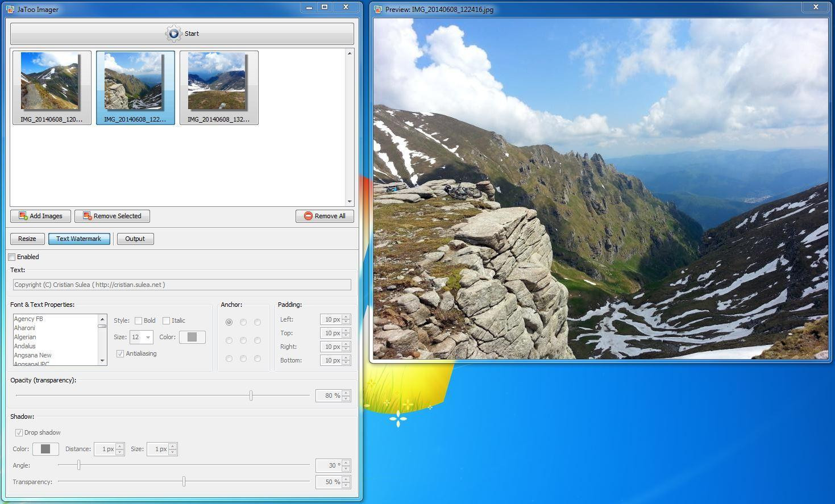Increase the Right padding value
The width and height of the screenshot is (835, 504).
pyautogui.click(x=346, y=344)
